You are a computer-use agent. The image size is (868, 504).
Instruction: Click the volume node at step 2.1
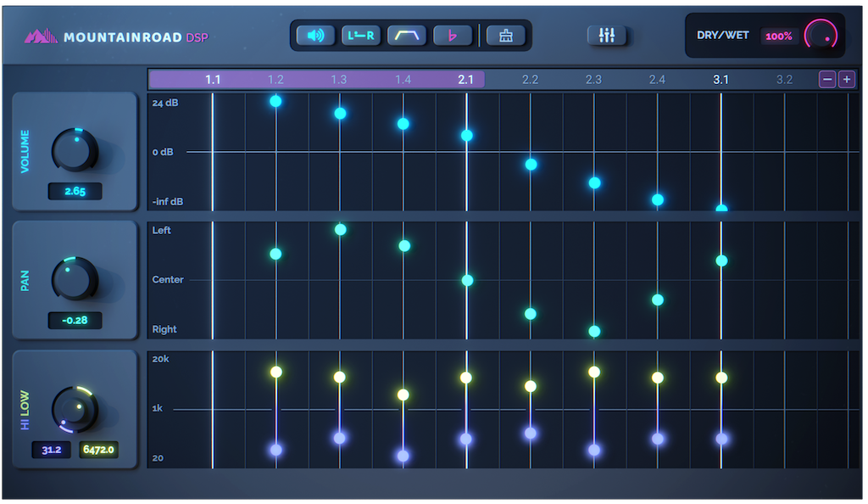(x=467, y=136)
